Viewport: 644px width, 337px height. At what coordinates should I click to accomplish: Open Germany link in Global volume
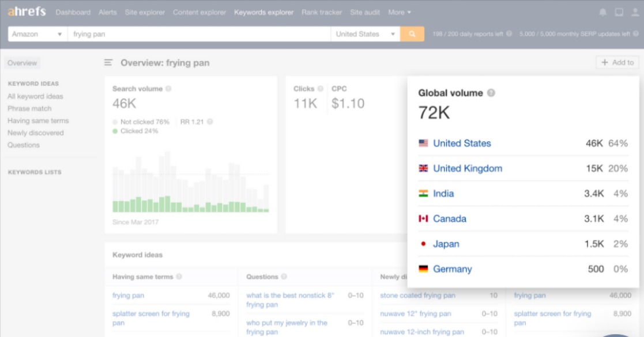tap(453, 269)
